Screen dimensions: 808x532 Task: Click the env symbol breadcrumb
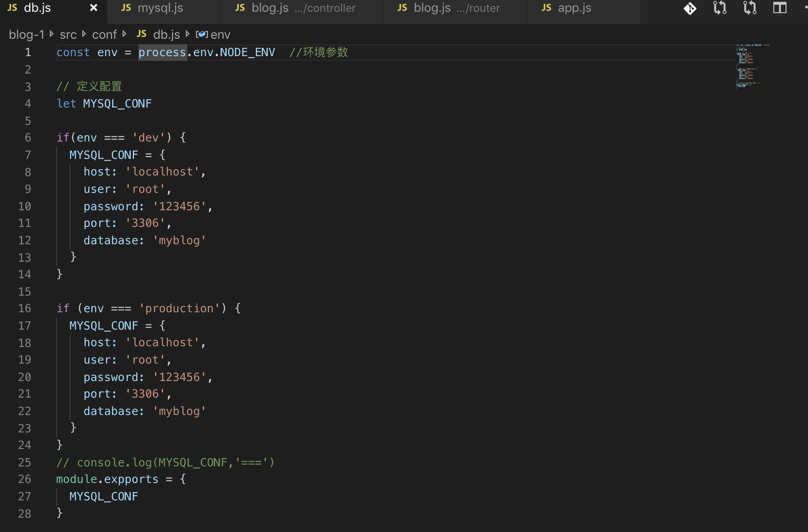[x=220, y=35]
